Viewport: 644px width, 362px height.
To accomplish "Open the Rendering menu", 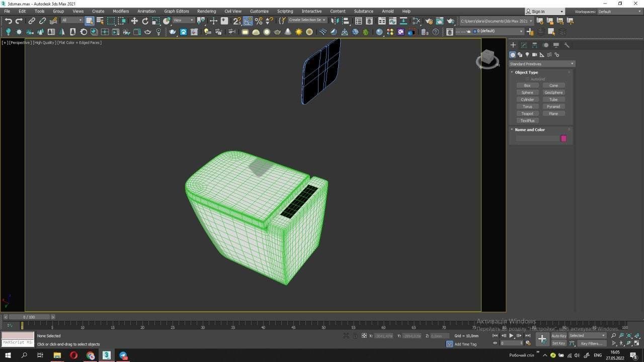I will pos(206,11).
